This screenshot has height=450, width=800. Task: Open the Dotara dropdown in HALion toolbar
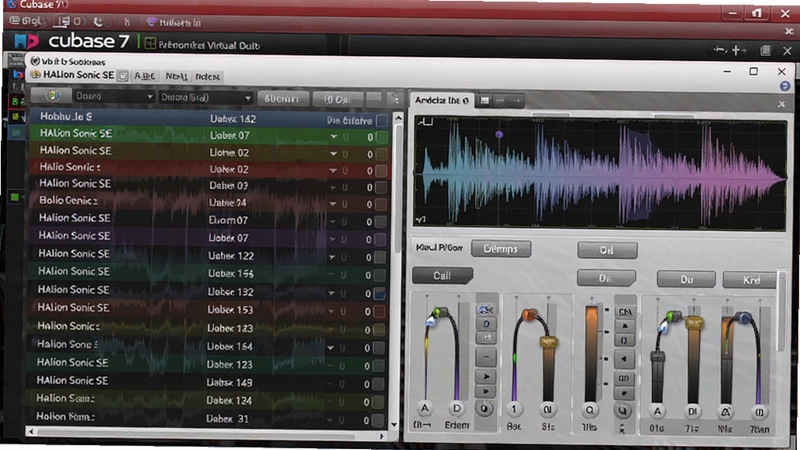206,98
